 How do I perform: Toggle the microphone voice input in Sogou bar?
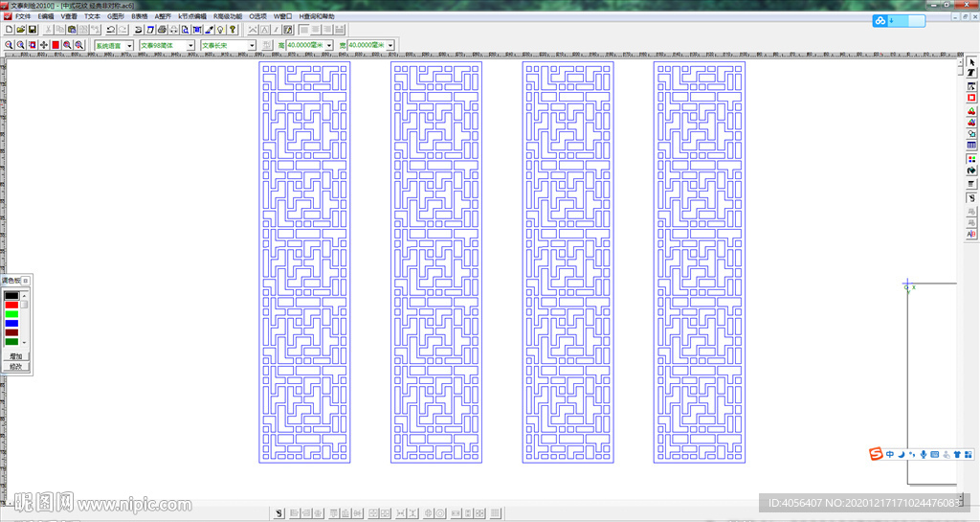(x=924, y=455)
